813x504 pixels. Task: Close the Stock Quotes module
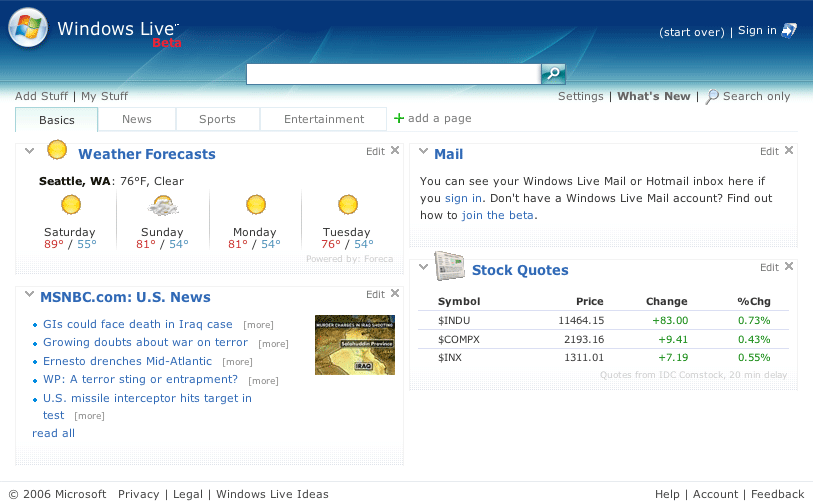coord(789,266)
